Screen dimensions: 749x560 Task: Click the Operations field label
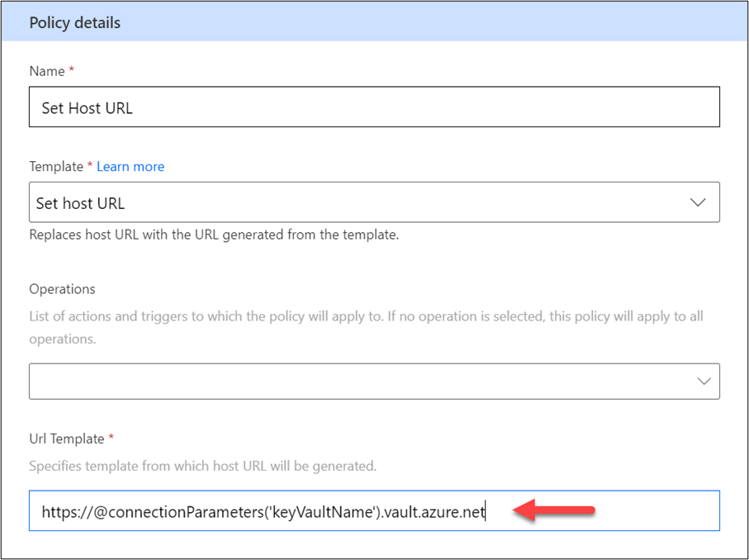coord(62,289)
